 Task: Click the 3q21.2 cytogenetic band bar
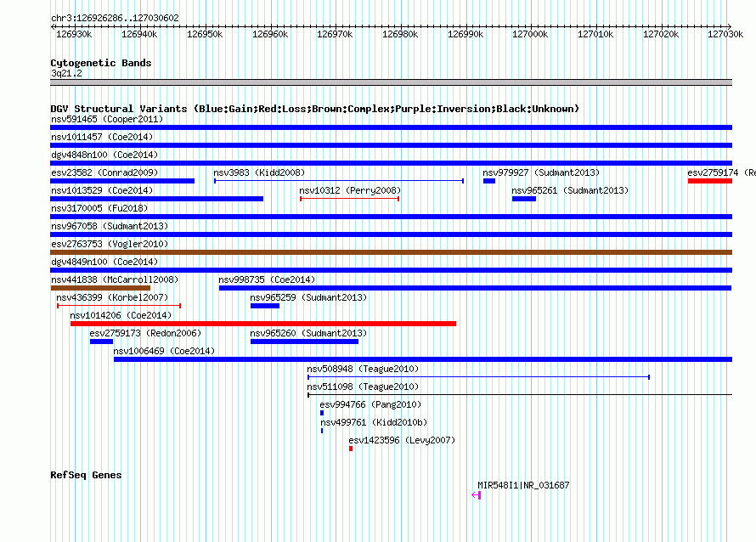(391, 82)
